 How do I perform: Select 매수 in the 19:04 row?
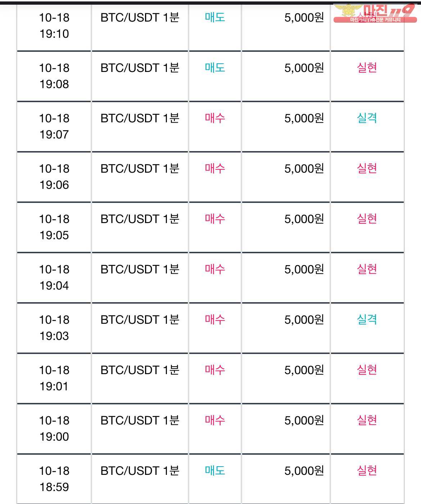pos(215,269)
